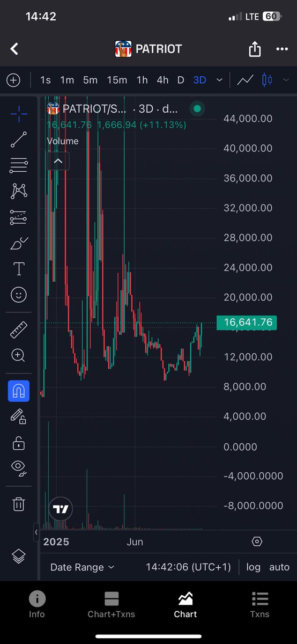Tap the share icon
This screenshot has height=644, width=297.
255,49
